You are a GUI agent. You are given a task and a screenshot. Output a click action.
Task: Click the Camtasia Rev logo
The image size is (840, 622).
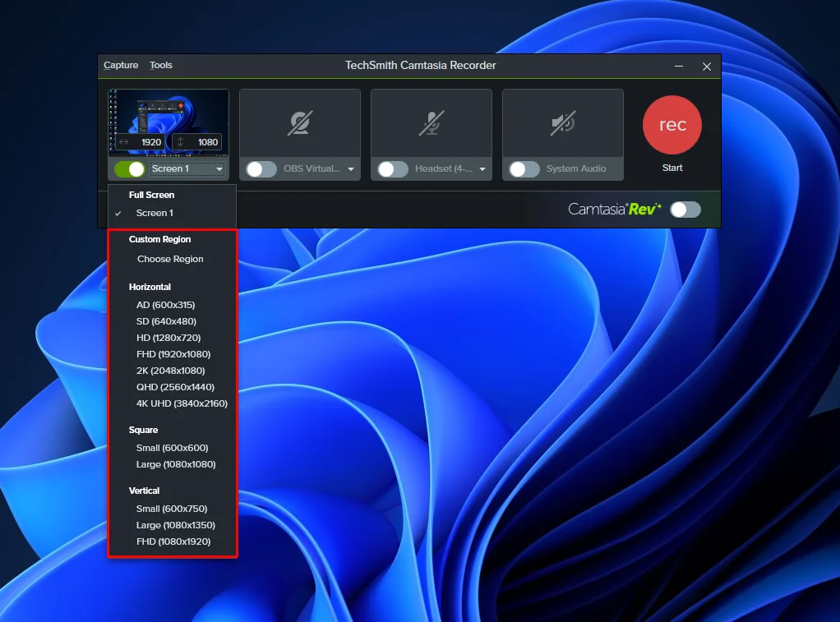tap(615, 209)
